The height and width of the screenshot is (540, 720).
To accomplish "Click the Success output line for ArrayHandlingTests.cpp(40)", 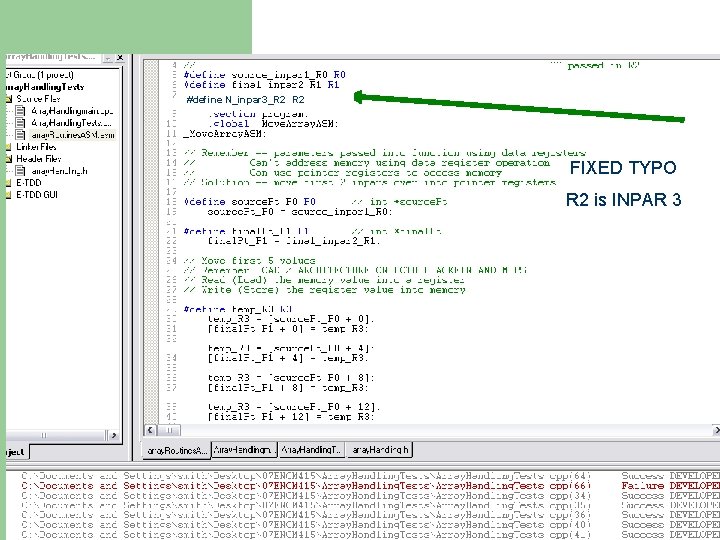I will pos(370,525).
